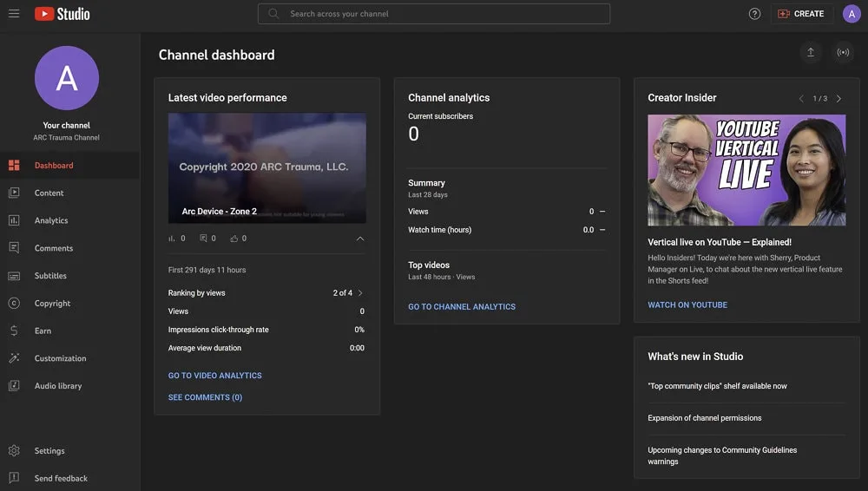Open the hamburger navigation menu
This screenshot has width=868, height=491.
click(x=14, y=13)
